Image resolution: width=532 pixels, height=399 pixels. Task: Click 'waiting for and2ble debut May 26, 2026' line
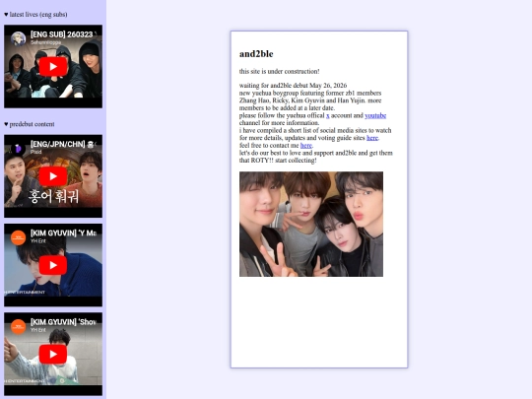(294, 85)
